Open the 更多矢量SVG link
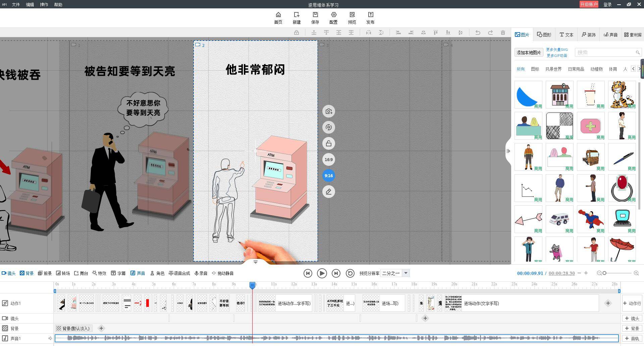Viewport: 644px width, 346px height. pos(557,50)
